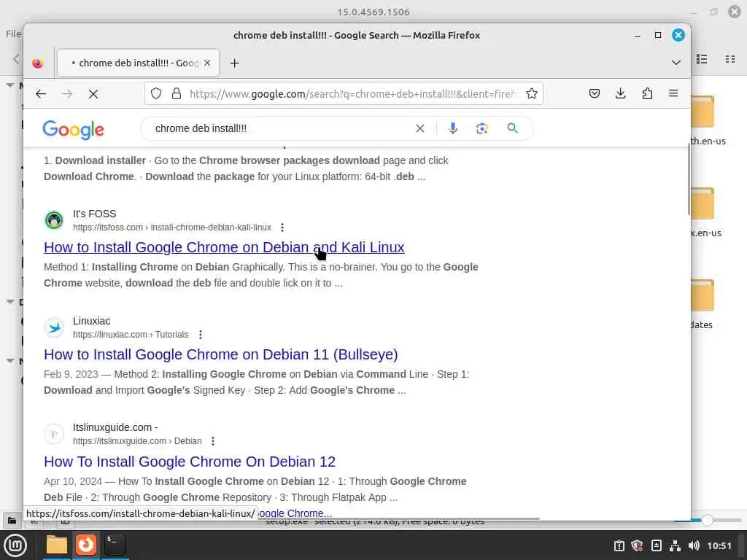Open the network connections tray icon
The image size is (747, 560).
675,545
